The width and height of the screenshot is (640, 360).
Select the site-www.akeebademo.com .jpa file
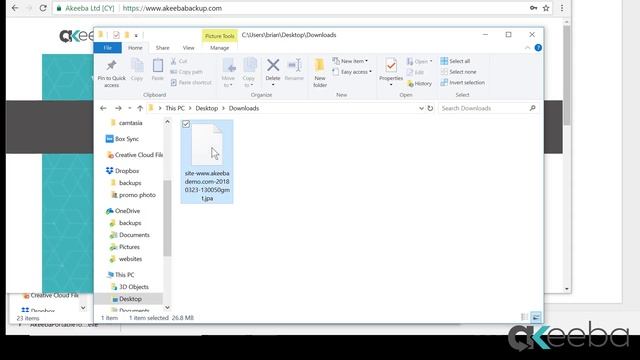tap(207, 162)
